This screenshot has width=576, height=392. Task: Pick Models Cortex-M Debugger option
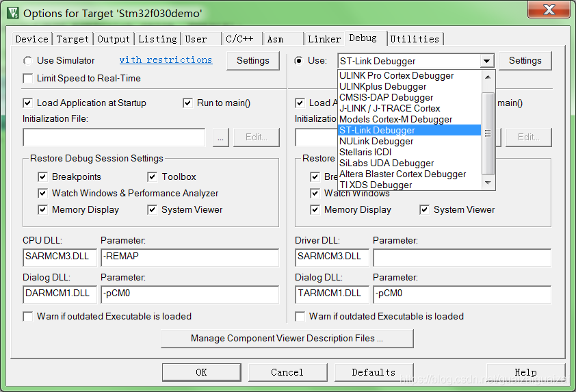[409, 120]
